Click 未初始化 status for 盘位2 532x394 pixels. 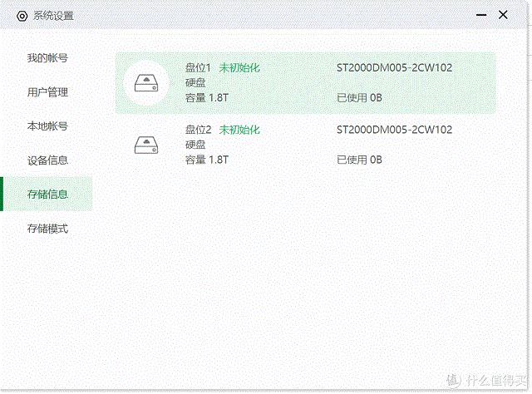tap(239, 130)
